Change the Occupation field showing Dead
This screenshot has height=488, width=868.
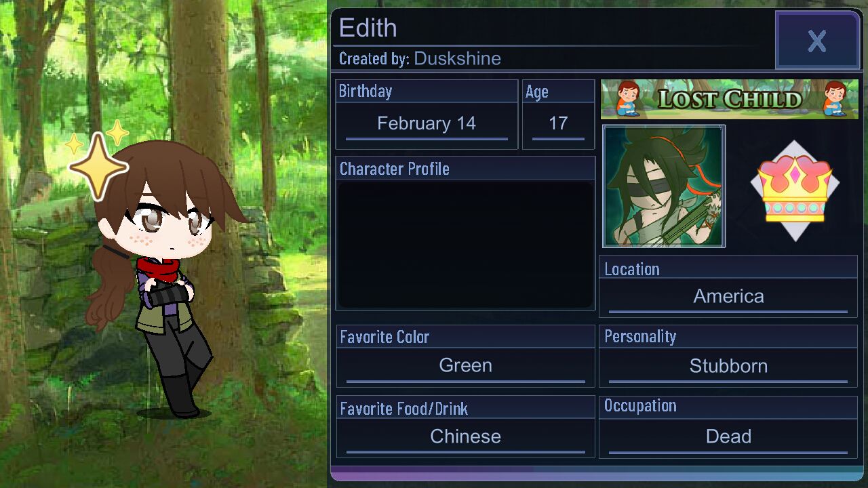728,437
